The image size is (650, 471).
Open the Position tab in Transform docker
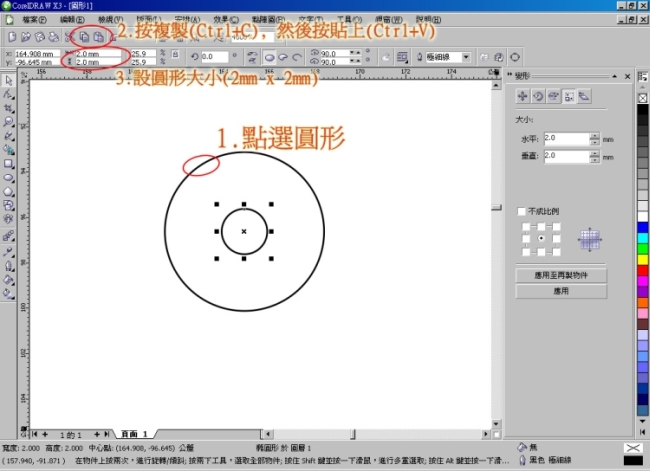coord(522,96)
